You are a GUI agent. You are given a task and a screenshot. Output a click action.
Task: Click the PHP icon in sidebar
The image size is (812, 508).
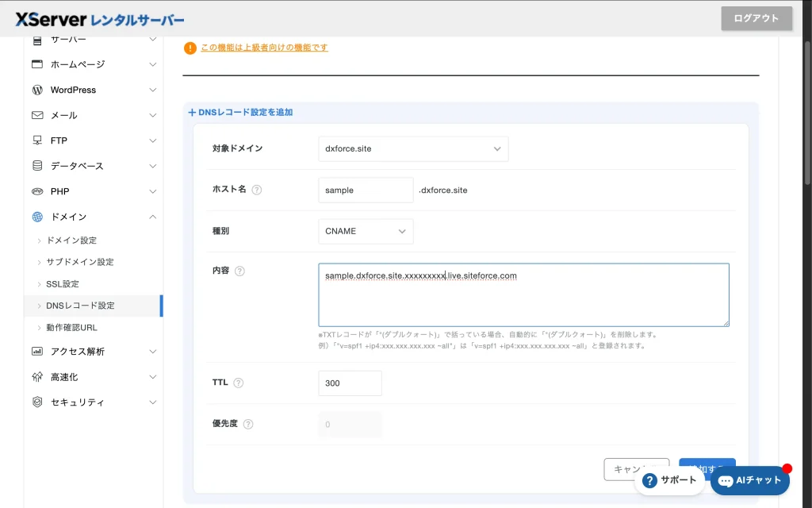[37, 191]
